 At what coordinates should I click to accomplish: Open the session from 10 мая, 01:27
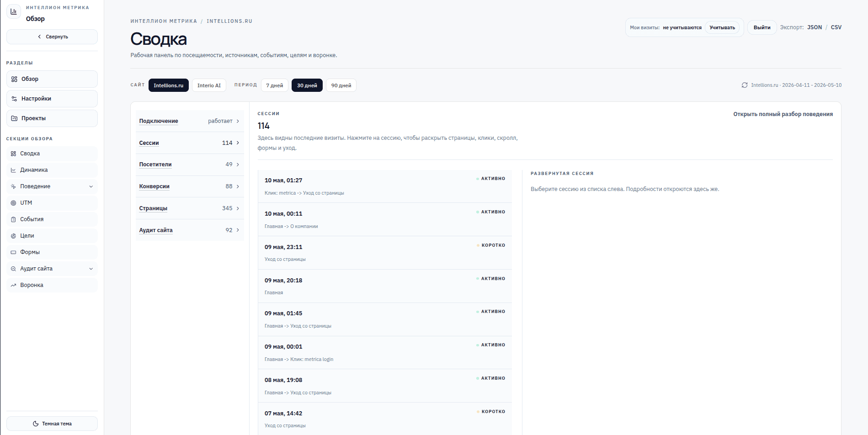[x=385, y=186]
